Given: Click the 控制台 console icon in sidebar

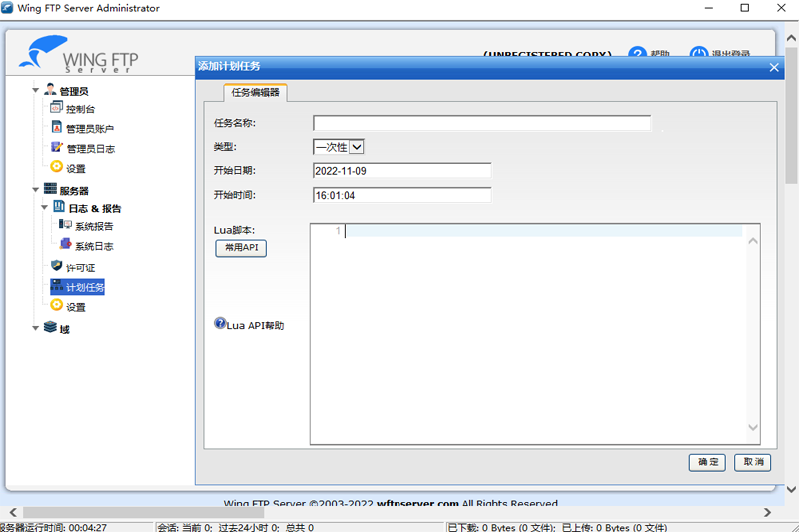Looking at the screenshot, I should pyautogui.click(x=57, y=108).
